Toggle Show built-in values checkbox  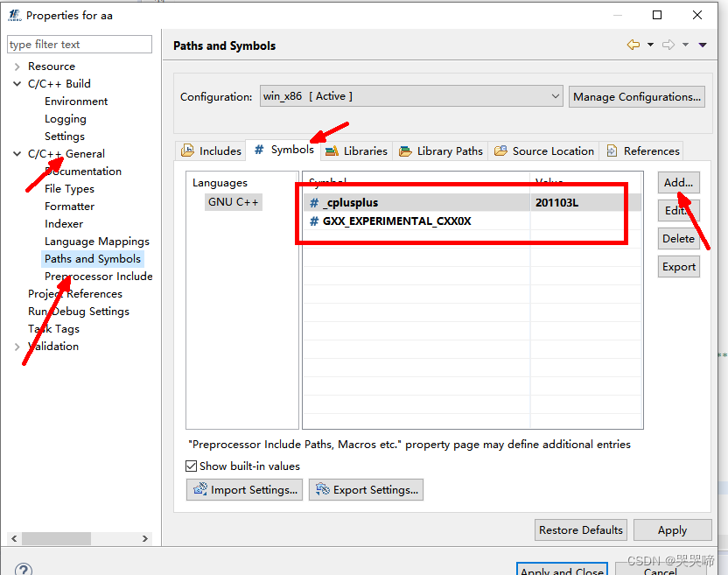click(x=191, y=466)
